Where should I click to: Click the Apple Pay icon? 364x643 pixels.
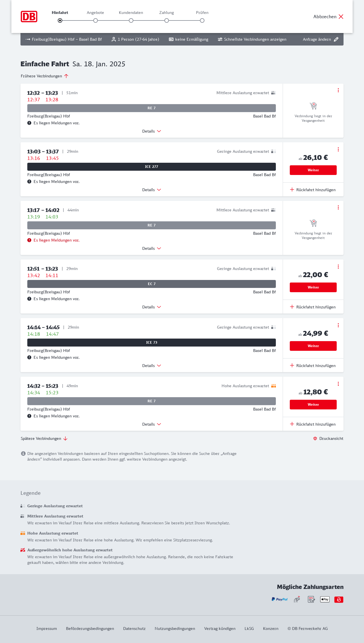(325, 599)
